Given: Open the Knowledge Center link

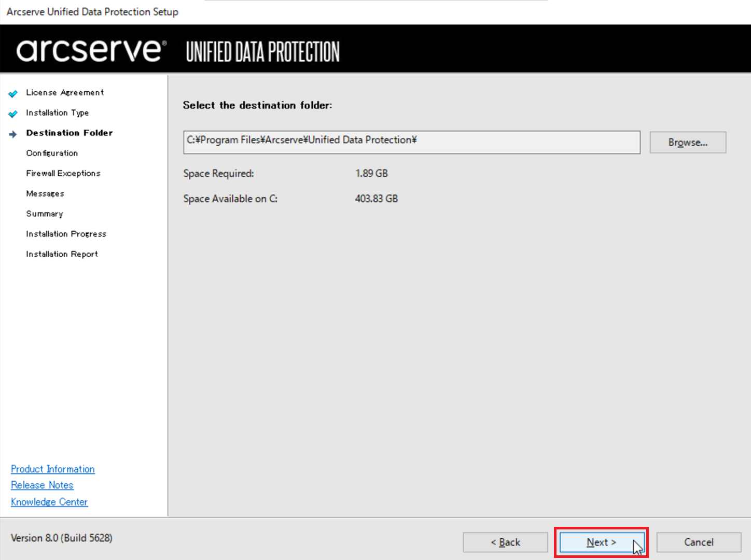Looking at the screenshot, I should tap(49, 502).
